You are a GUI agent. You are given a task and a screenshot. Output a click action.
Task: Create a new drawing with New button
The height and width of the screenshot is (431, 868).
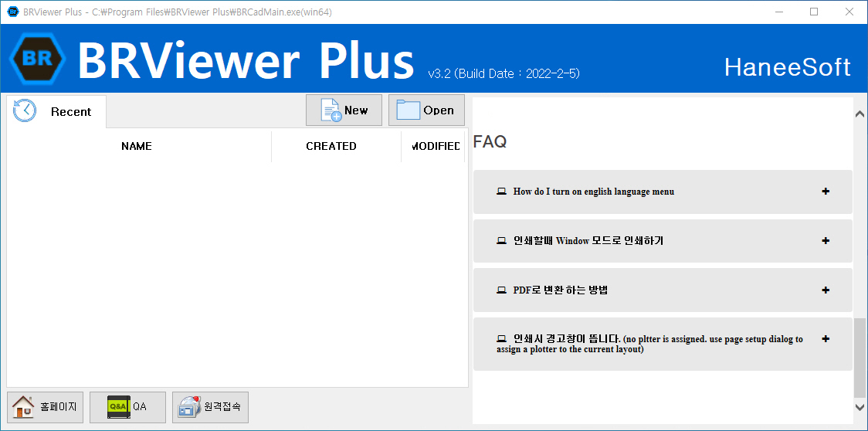(x=344, y=110)
